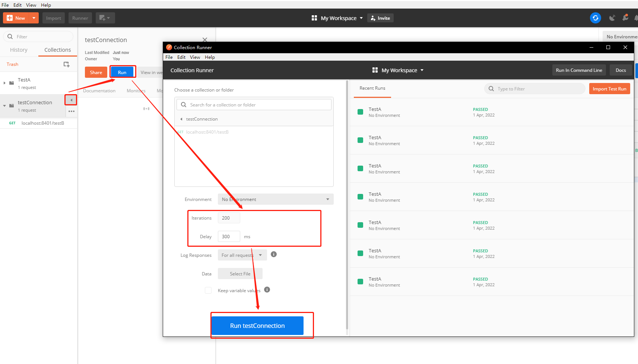Click the blue sync status icon
Viewport: 638px width, 364px height.
pyautogui.click(x=596, y=18)
